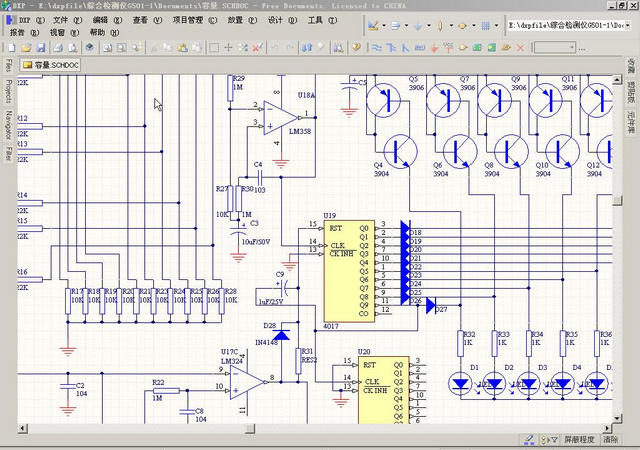
Task: Click the deselect all icon
Action: (243, 48)
